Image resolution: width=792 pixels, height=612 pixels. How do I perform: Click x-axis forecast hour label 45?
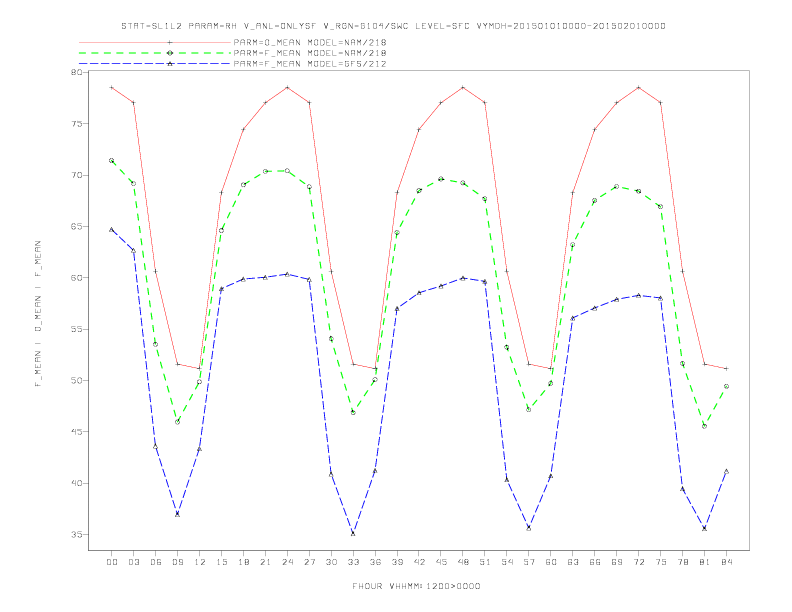[x=441, y=562]
